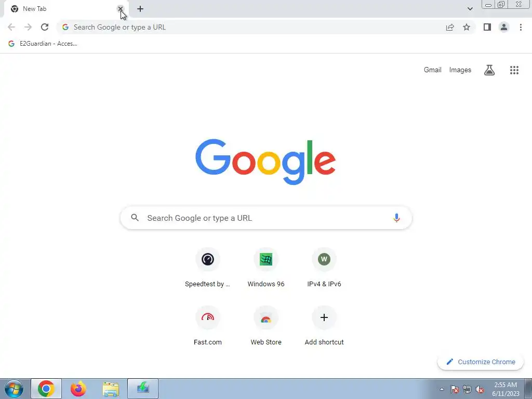Screen dimensions: 532x399
Task: Open the profile avatar icon
Action: pos(504,27)
